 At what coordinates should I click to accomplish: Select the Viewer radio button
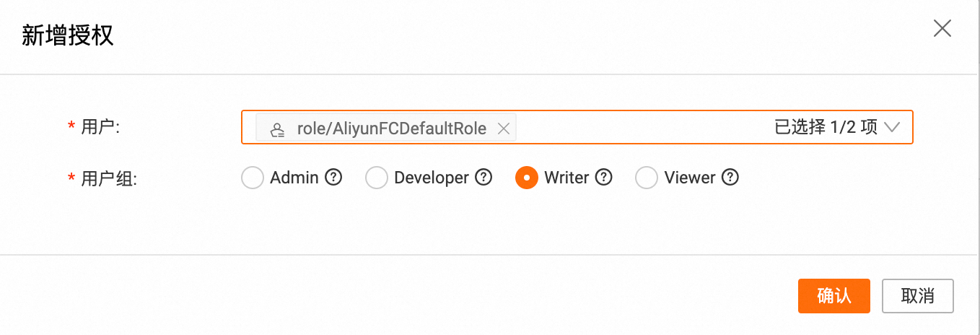[x=646, y=178]
